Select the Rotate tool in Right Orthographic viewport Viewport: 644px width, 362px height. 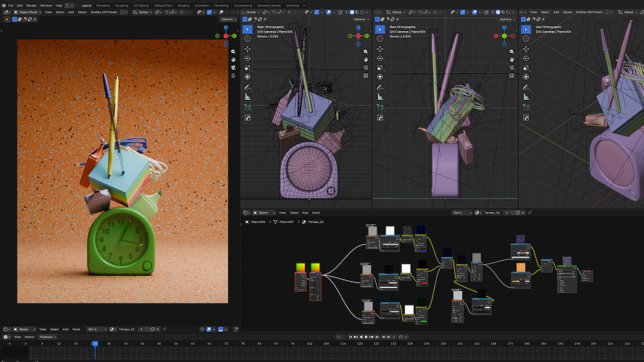(247, 58)
